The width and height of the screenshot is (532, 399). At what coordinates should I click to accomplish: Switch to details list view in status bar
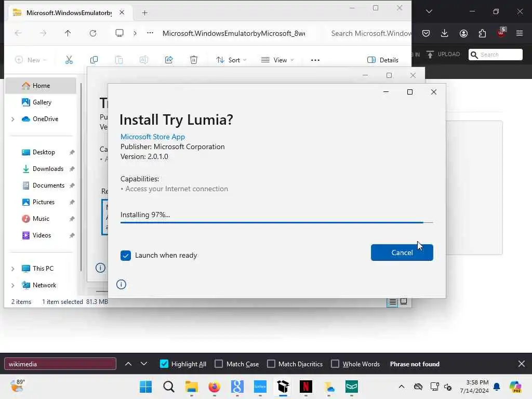[x=393, y=302]
